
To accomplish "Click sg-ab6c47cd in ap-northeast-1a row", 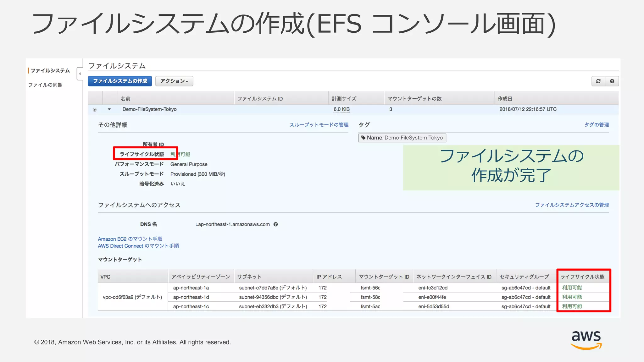I will click(x=526, y=288).
